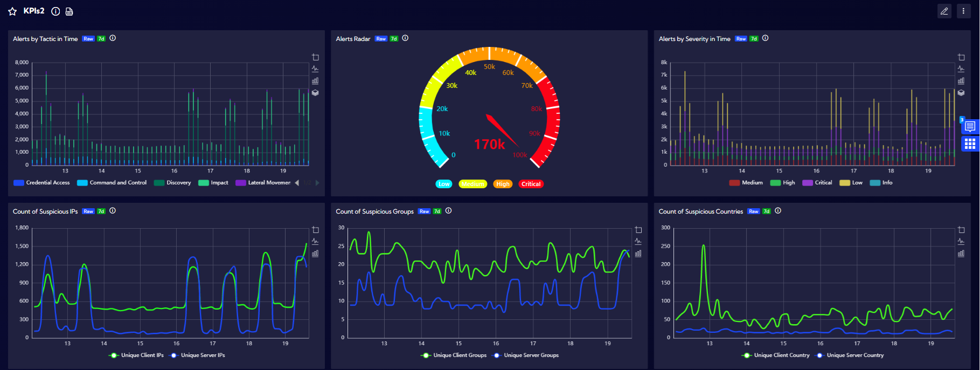Click the 7d tag on Suspicious Groups
The image size is (980, 370).
(x=437, y=211)
